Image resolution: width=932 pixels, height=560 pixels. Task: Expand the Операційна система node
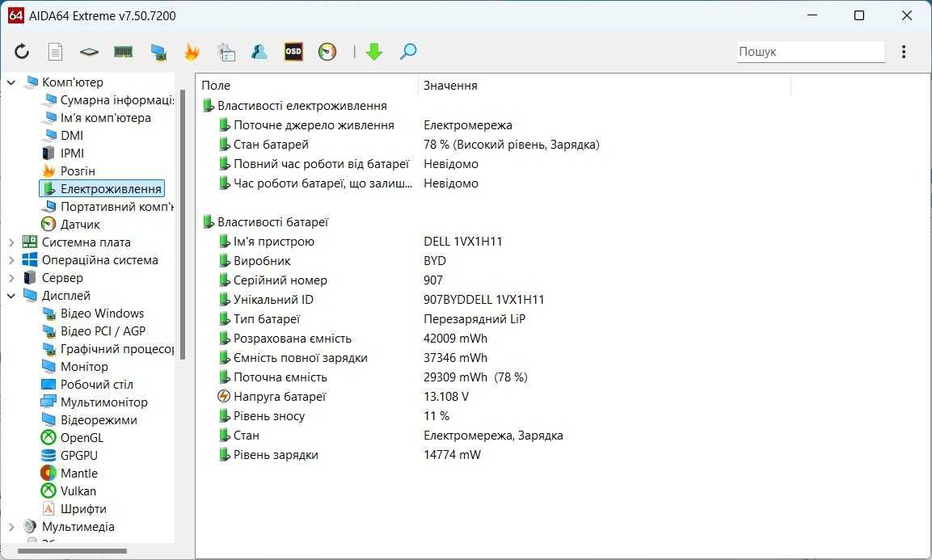pos(11,260)
